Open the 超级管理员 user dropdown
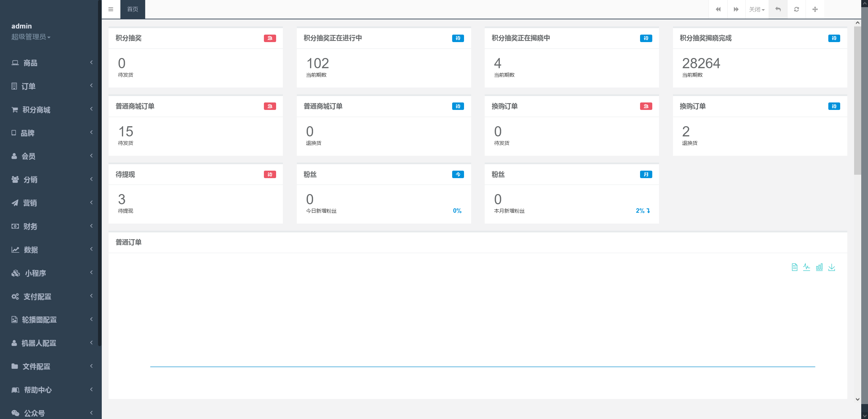868x419 pixels. [x=31, y=37]
